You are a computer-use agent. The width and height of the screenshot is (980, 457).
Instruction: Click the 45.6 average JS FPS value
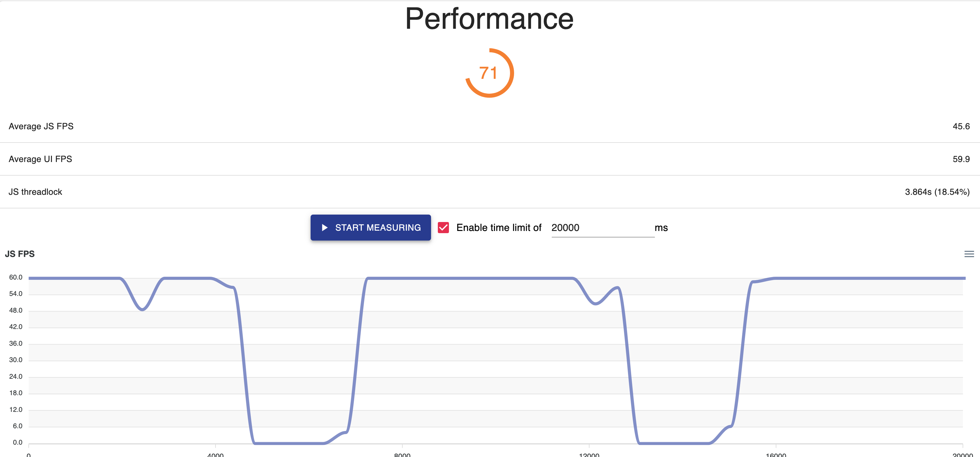[x=961, y=126]
